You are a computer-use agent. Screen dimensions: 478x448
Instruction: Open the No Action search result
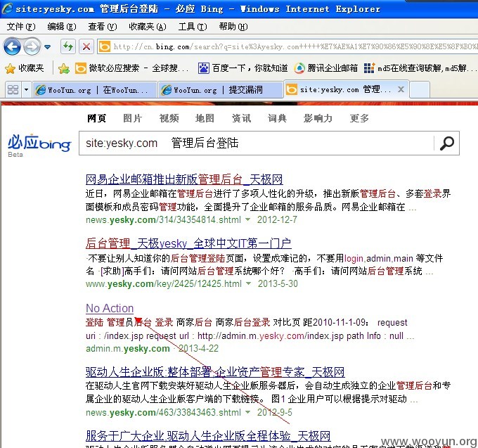tap(110, 308)
